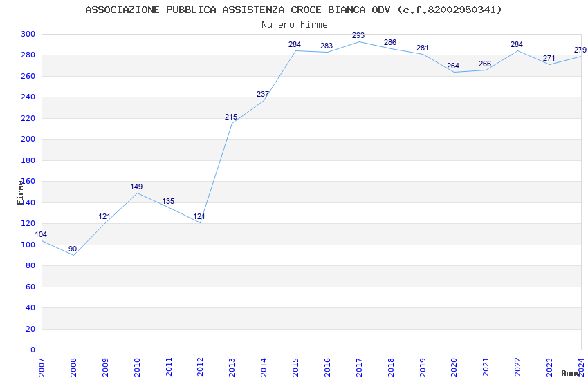Click the data label 284 above year 2022

point(517,44)
